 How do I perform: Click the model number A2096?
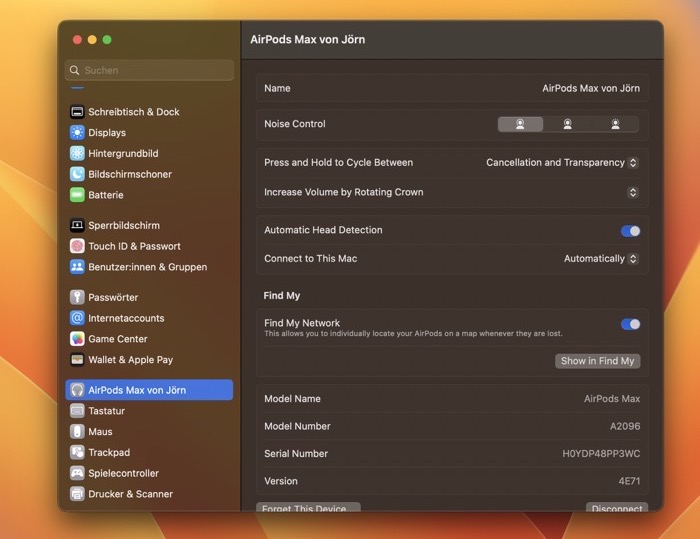pyautogui.click(x=625, y=426)
